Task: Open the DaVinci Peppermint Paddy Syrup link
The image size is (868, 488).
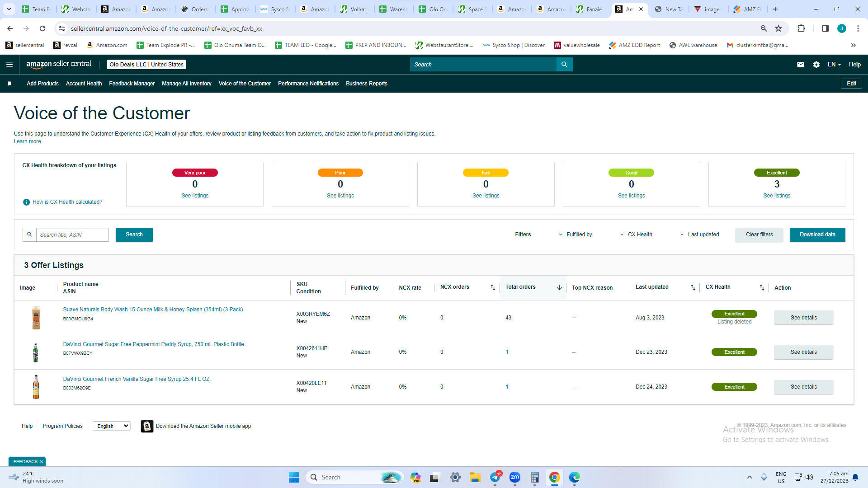Action: click(x=153, y=344)
